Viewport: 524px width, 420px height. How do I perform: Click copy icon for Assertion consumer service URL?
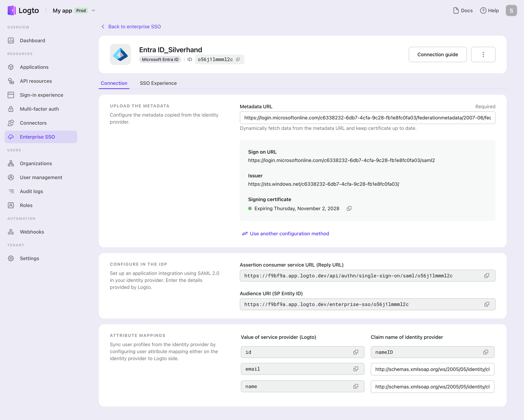tap(487, 275)
